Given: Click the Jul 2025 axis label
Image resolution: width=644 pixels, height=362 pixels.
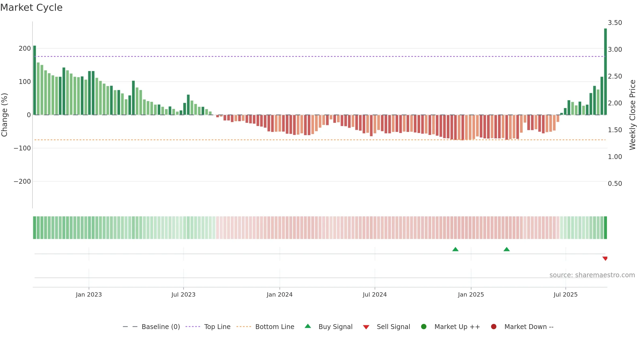Looking at the screenshot, I should [566, 295].
